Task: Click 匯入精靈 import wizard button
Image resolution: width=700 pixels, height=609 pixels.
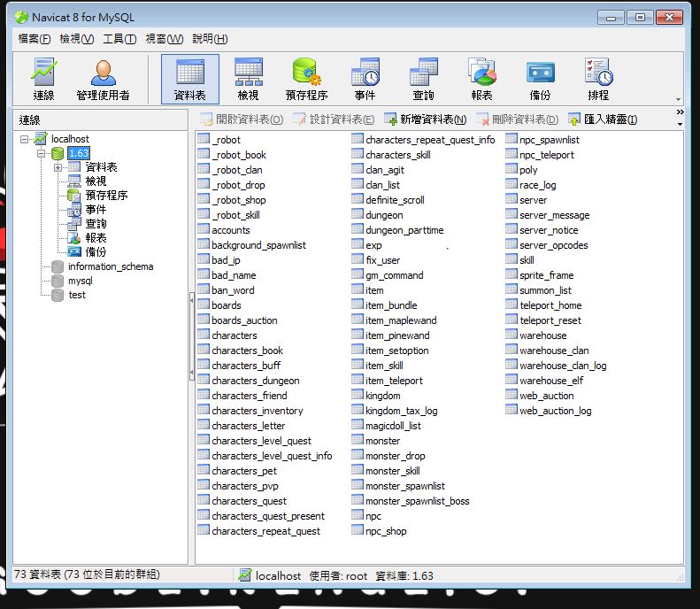Action: (x=603, y=119)
